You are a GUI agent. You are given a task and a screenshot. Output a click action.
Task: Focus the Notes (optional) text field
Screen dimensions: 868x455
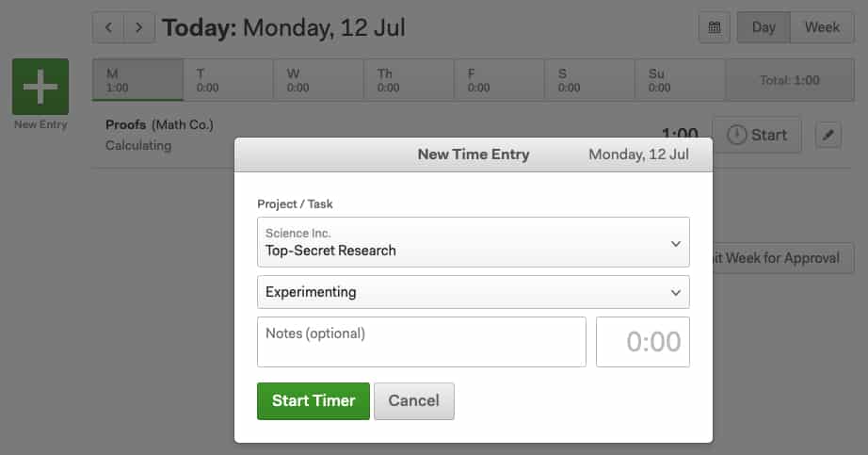click(x=421, y=341)
